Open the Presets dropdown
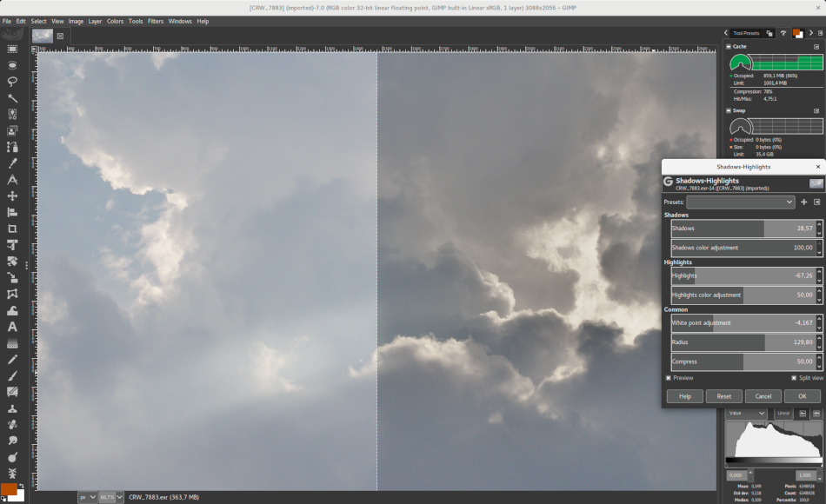The image size is (826, 504). click(x=740, y=202)
